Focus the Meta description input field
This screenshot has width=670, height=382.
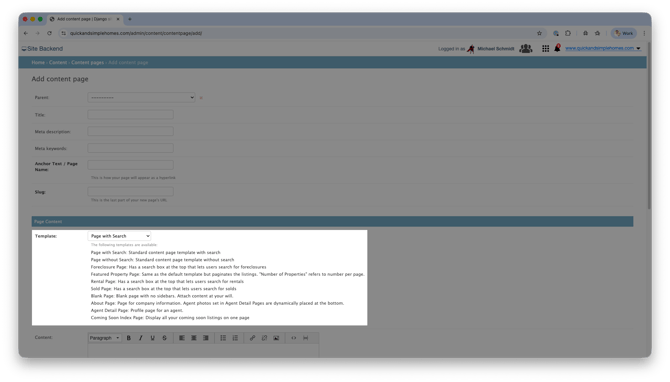[x=130, y=132]
